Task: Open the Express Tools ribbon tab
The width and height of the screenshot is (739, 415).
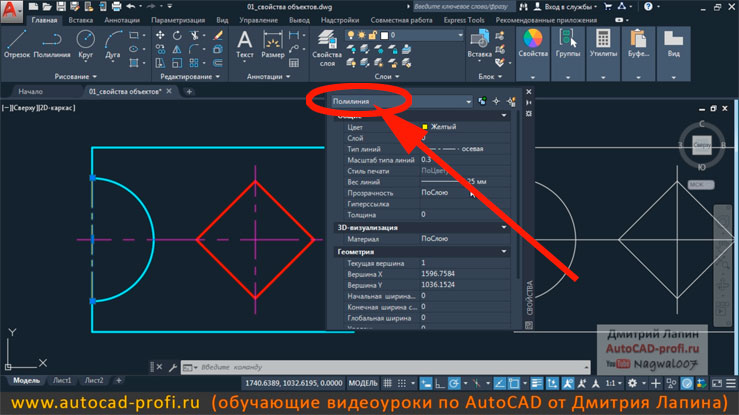Action: (x=464, y=20)
